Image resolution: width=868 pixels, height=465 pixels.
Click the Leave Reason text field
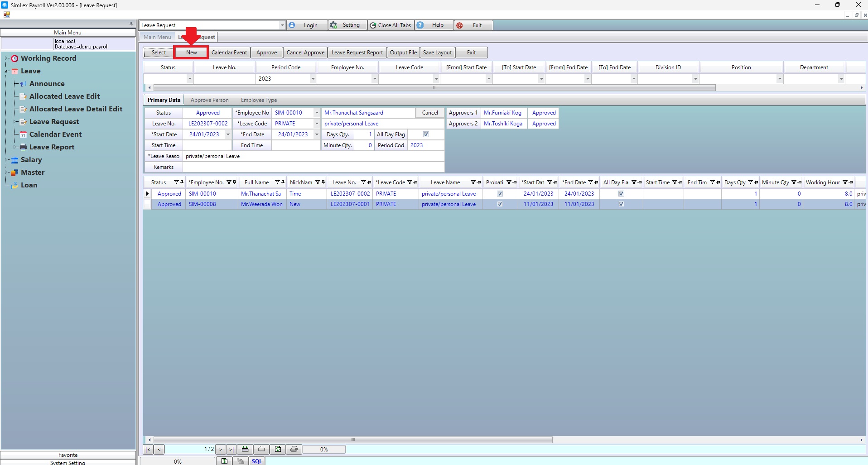click(x=313, y=156)
